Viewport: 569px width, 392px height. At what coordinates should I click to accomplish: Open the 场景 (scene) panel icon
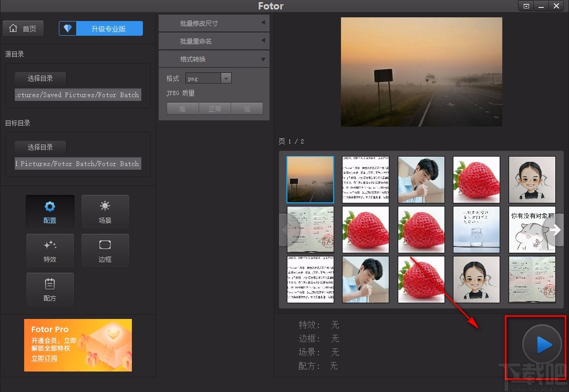tap(105, 211)
